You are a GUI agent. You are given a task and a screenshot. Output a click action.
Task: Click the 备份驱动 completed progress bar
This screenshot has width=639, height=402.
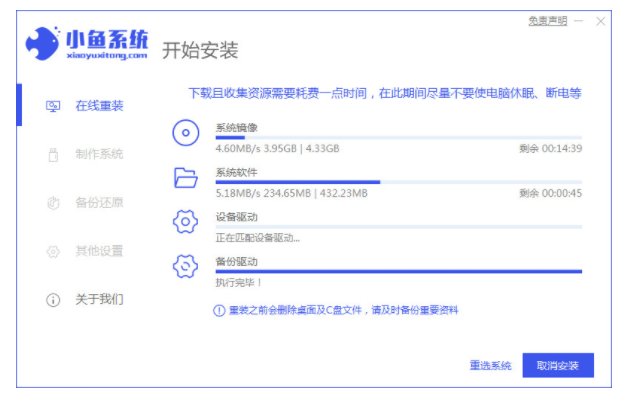[x=398, y=271]
